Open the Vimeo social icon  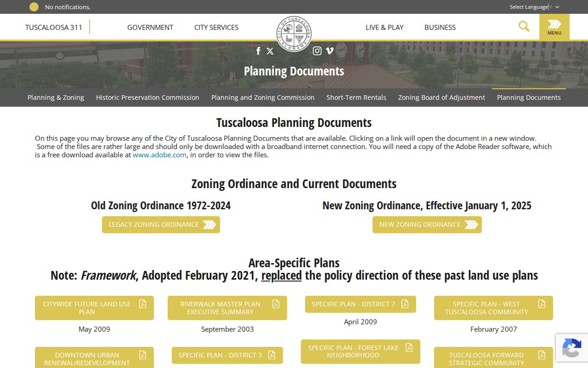point(329,51)
